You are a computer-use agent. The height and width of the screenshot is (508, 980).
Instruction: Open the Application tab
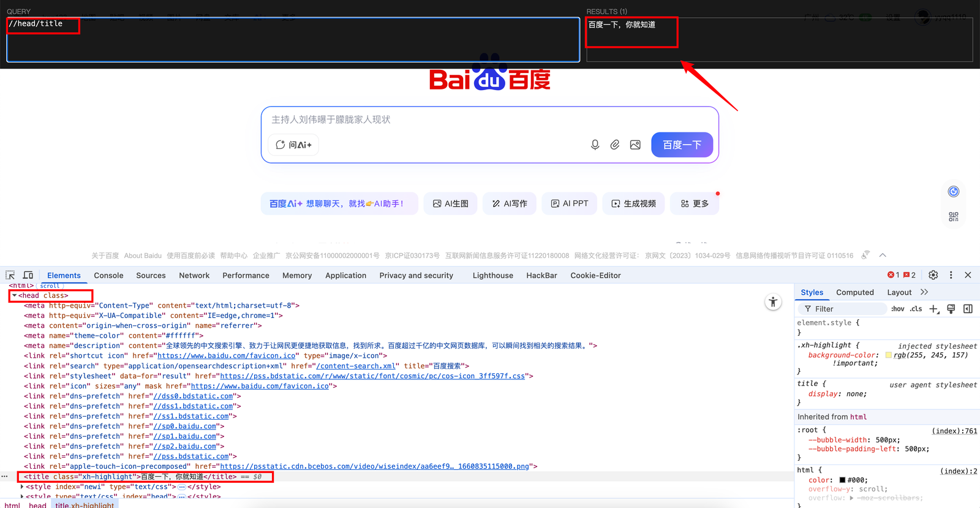point(345,275)
